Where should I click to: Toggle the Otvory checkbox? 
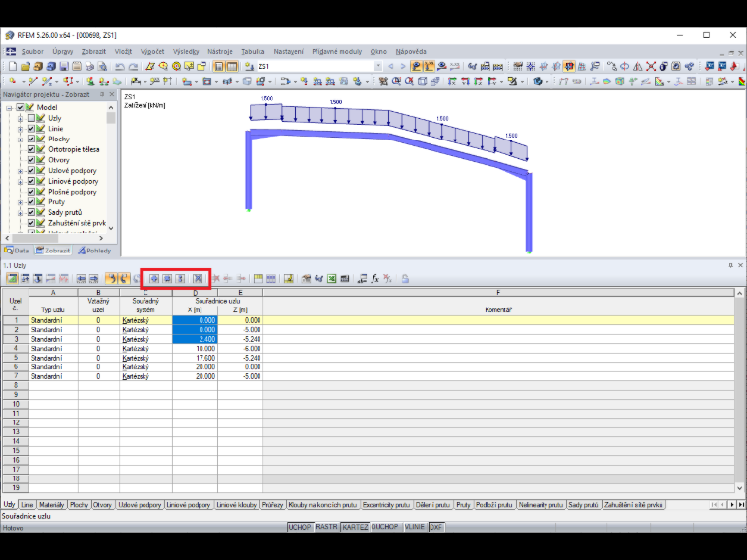(x=31, y=159)
